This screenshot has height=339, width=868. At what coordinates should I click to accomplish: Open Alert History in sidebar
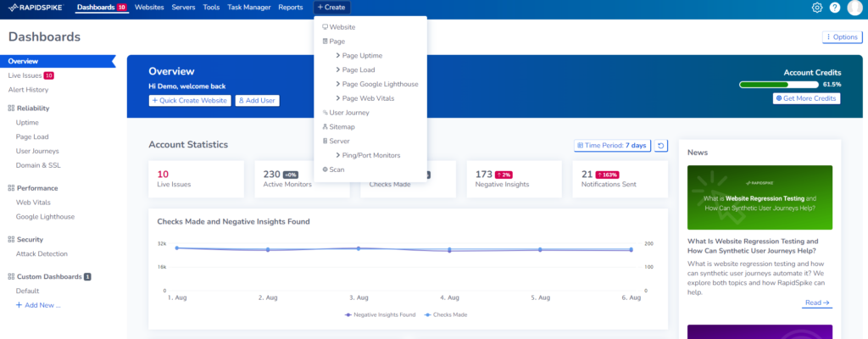click(x=28, y=90)
